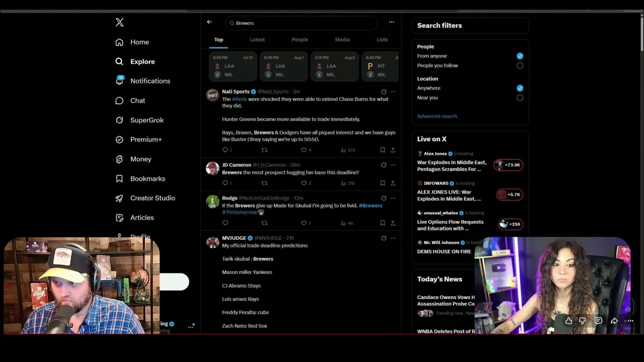The width and height of the screenshot is (644, 362).
Task: Open the LAA vs MIL Aug 2 game card
Action: [x=335, y=66]
